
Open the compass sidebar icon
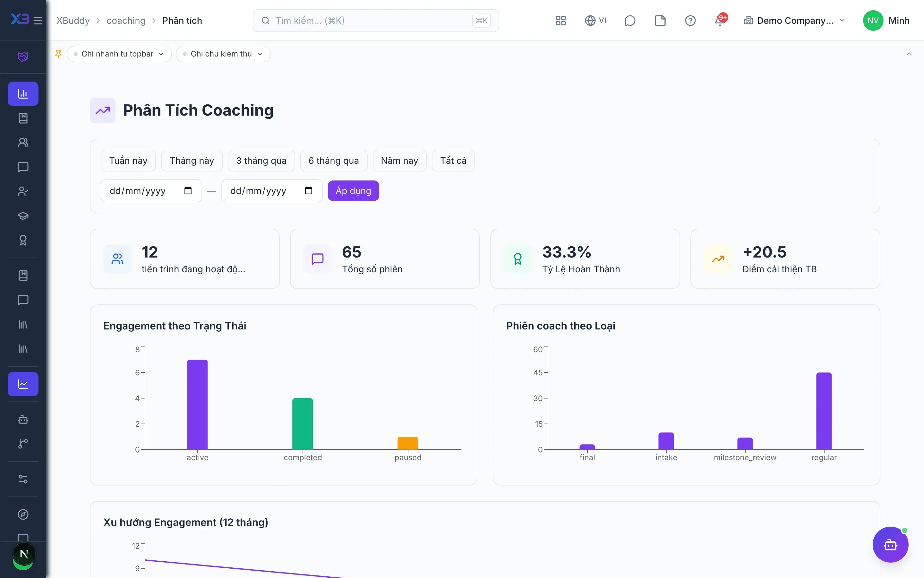click(23, 514)
